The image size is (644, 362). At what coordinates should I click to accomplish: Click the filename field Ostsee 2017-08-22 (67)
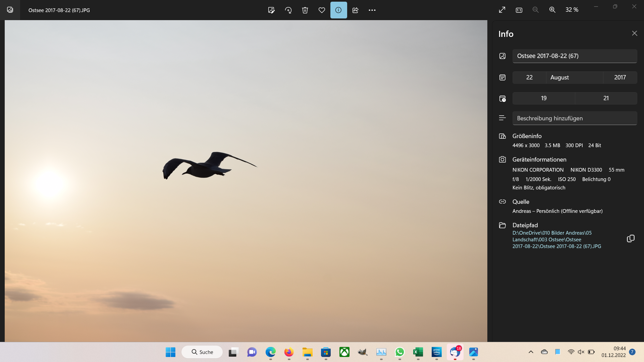coord(574,56)
